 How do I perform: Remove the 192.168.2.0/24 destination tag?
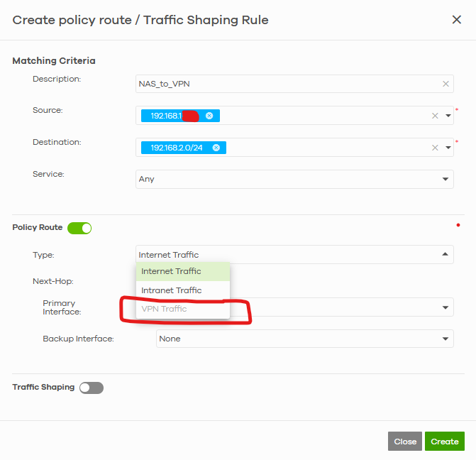click(x=216, y=148)
